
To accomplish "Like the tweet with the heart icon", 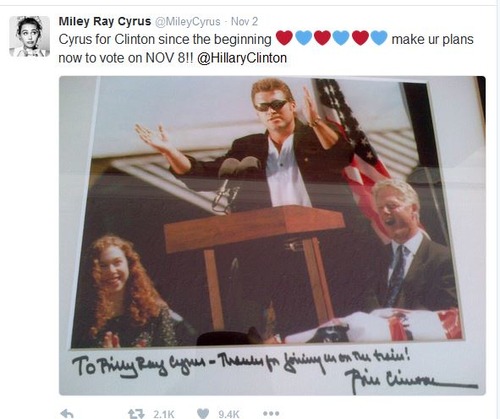I will tap(203, 414).
